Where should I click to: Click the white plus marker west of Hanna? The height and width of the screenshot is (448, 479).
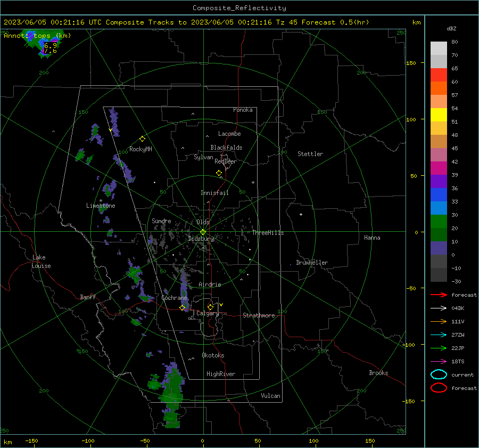pyautogui.click(x=301, y=214)
